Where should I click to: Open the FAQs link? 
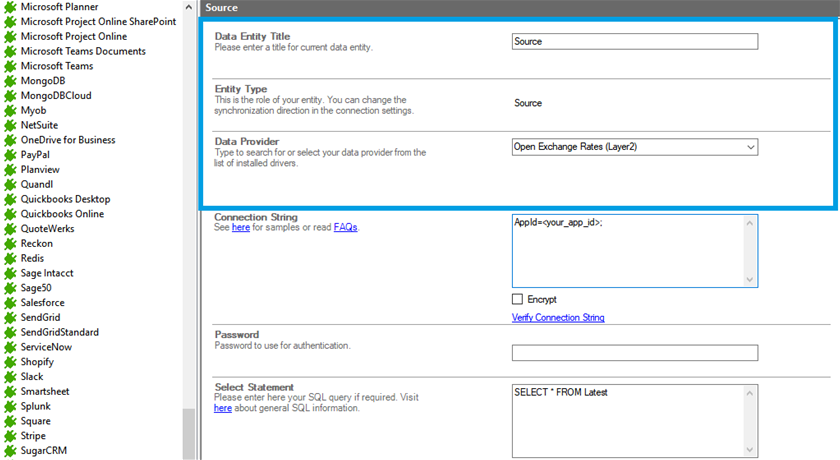point(344,228)
